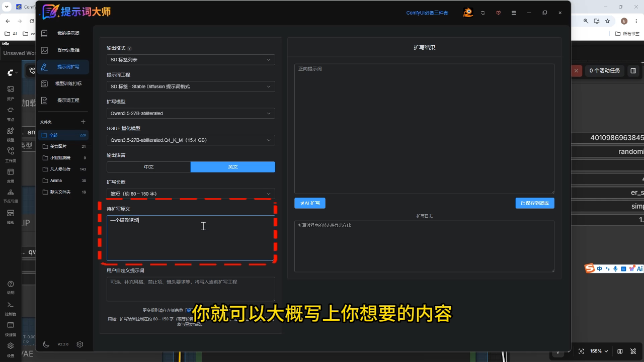The height and width of the screenshot is (362, 644).
Task: Select the 默认文件夹 folder
Action: 63,192
